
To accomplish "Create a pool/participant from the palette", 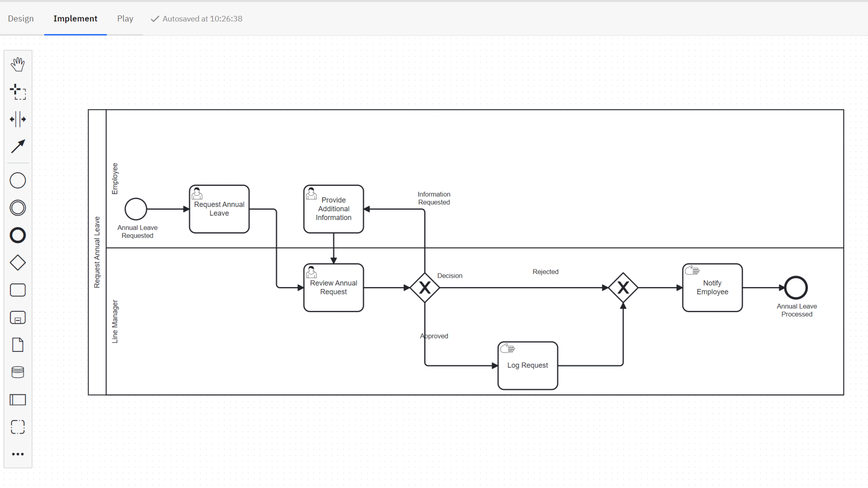I will pyautogui.click(x=17, y=400).
